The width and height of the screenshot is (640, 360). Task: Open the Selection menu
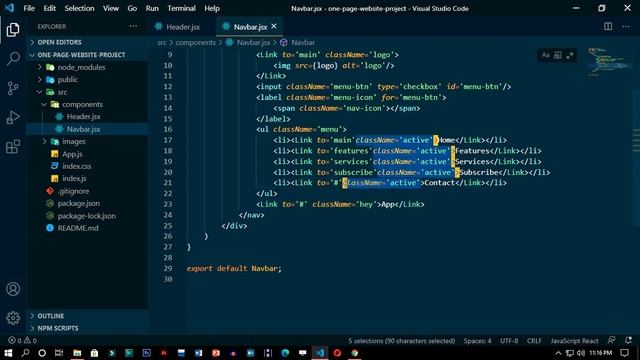(x=79, y=8)
